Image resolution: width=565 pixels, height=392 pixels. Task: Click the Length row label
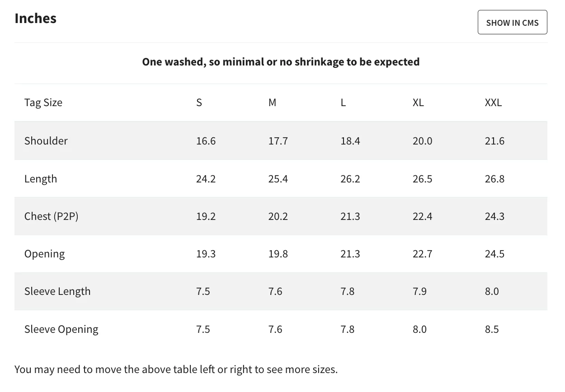point(41,179)
